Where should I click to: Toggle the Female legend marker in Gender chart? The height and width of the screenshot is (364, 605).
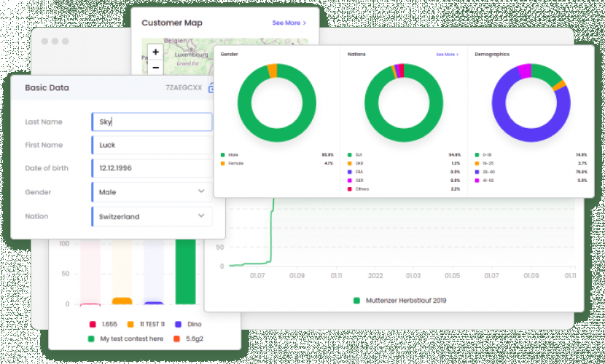coord(223,164)
